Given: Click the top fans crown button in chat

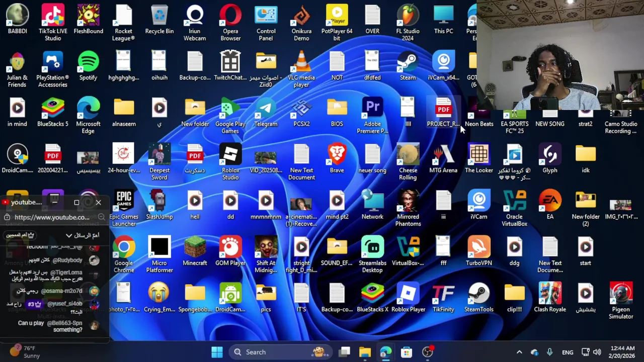Looking at the screenshot, I should (x=20, y=235).
